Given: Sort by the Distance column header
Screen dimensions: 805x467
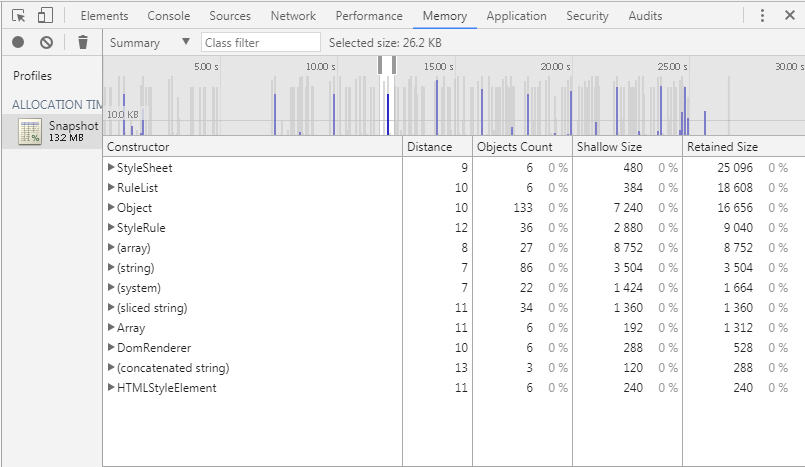Looking at the screenshot, I should [437, 147].
